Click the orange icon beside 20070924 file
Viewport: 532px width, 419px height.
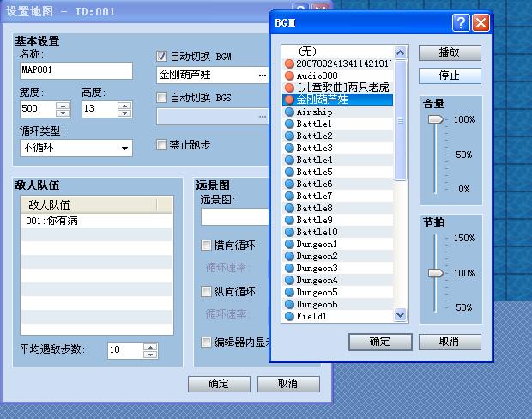click(289, 64)
